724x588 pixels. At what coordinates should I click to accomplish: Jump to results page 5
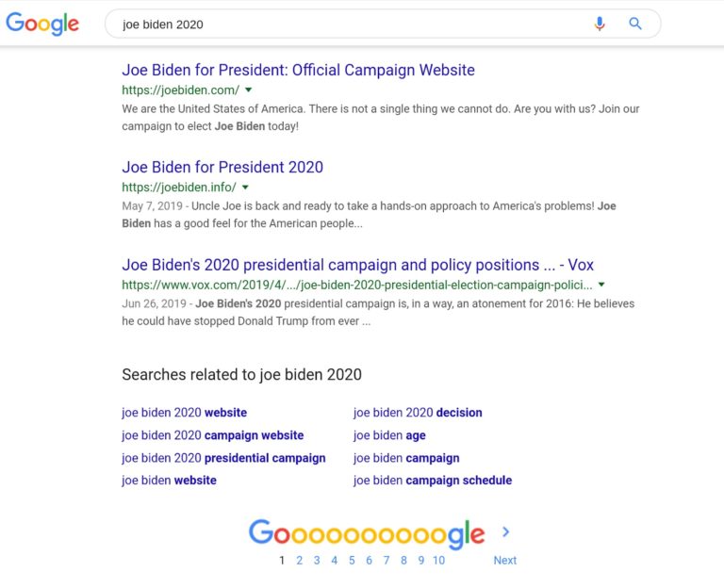[352, 561]
